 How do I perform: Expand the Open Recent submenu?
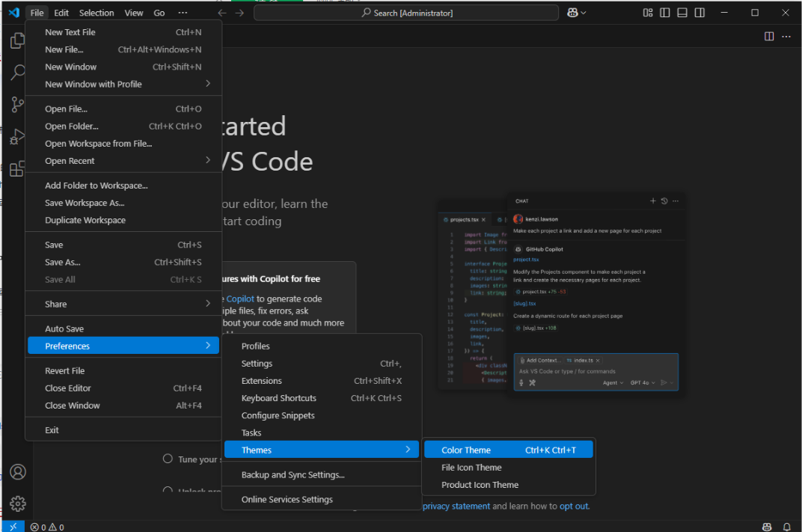123,161
